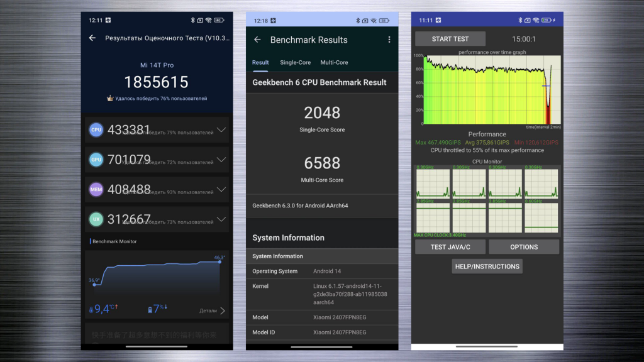Viewport: 644px width, 362px height.
Task: Tap the TEST JAVA/C button
Action: tap(450, 247)
